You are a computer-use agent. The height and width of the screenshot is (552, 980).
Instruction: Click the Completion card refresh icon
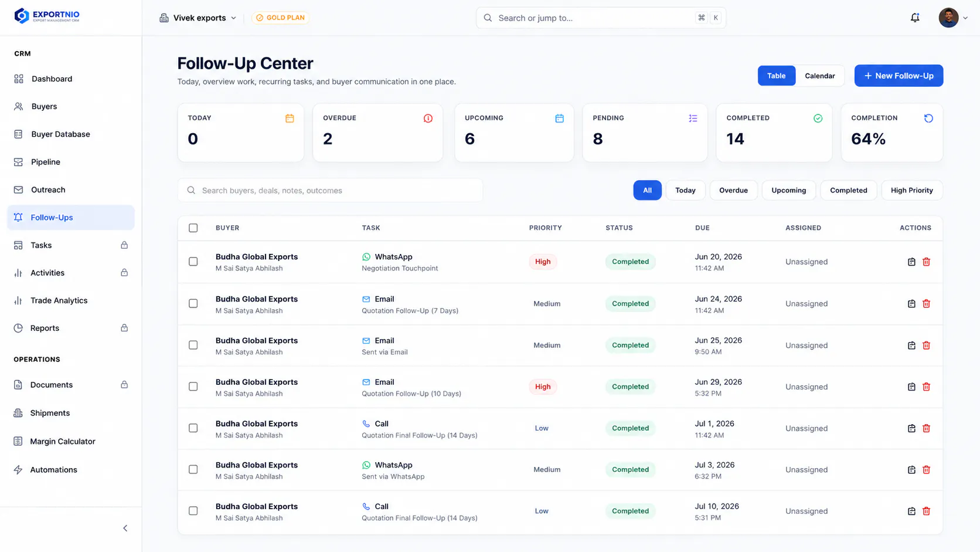coord(928,118)
